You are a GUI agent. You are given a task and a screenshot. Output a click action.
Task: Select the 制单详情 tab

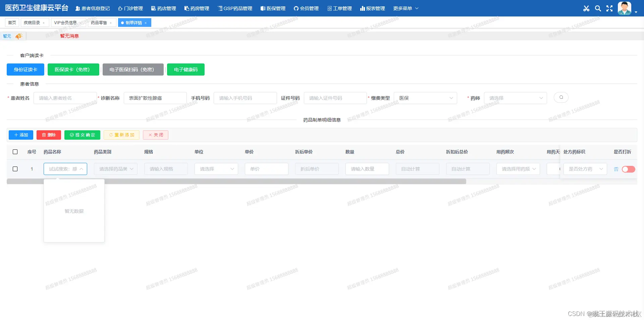[x=134, y=23]
